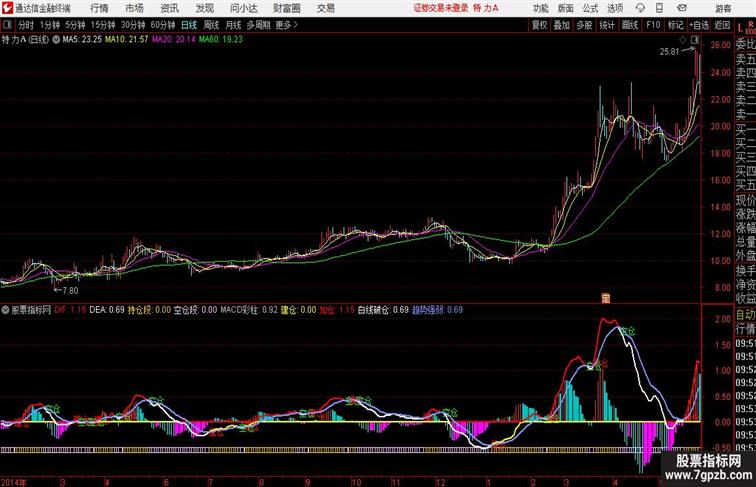
Task: Open the 发现 menu
Action: 204,8
